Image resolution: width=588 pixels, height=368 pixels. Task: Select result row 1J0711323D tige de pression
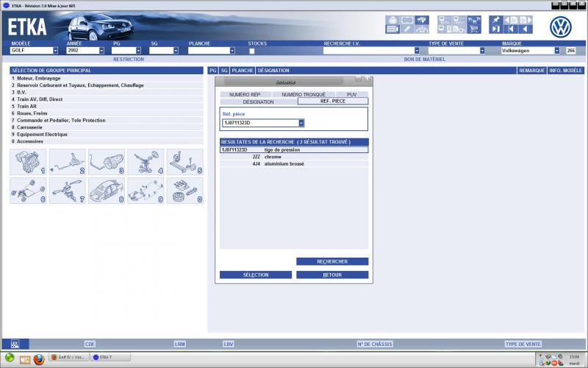[x=294, y=150]
